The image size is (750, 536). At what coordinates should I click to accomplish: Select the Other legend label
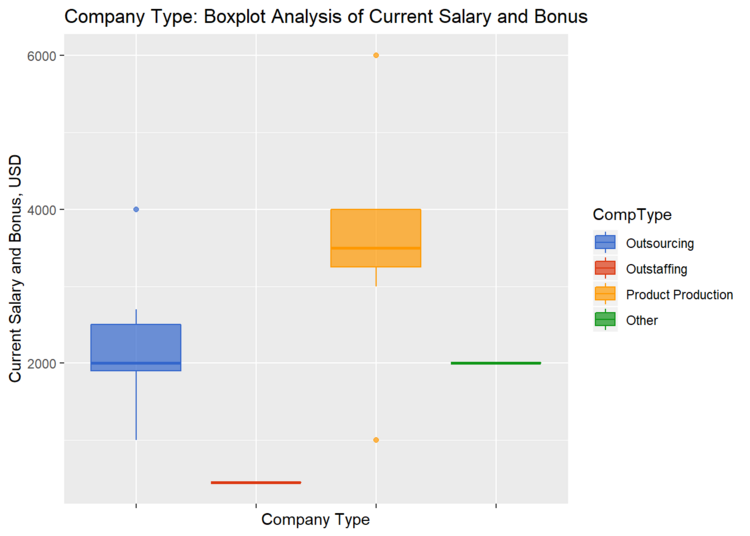point(642,321)
